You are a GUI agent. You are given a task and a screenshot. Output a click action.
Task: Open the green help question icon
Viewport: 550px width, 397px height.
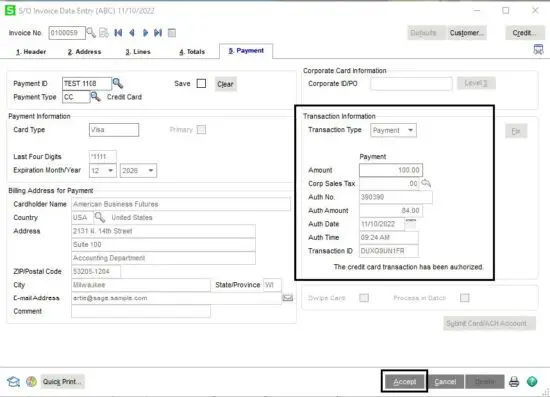[532, 381]
